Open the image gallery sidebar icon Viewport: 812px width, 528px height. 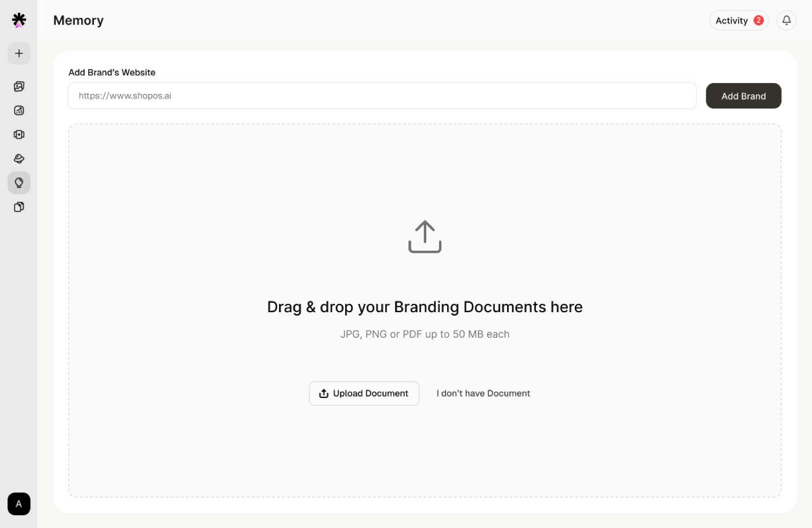tap(19, 86)
